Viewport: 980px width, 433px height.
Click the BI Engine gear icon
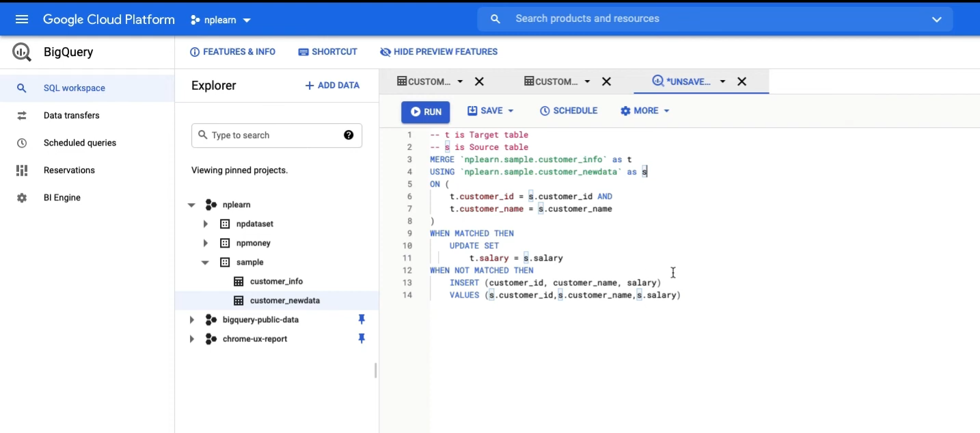tap(22, 198)
